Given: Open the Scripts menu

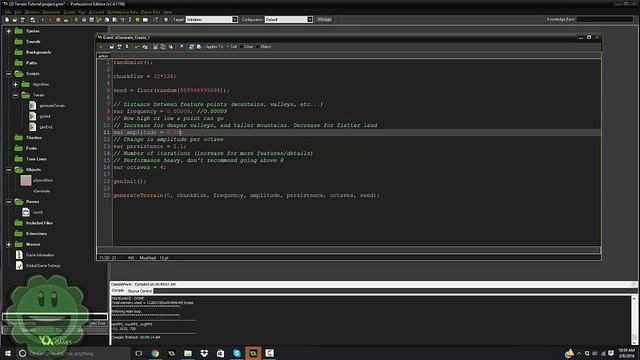Looking at the screenshot, I should (69, 12).
